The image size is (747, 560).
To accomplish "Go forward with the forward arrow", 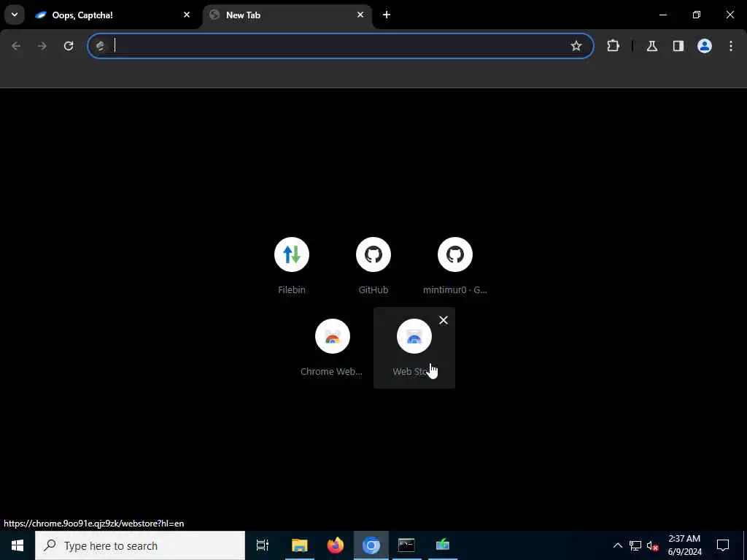I will [x=42, y=46].
